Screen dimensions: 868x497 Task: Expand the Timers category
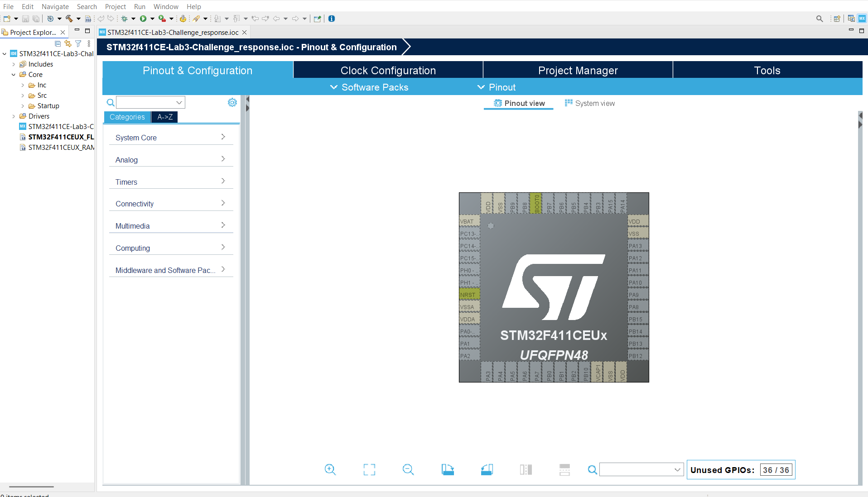(x=171, y=182)
